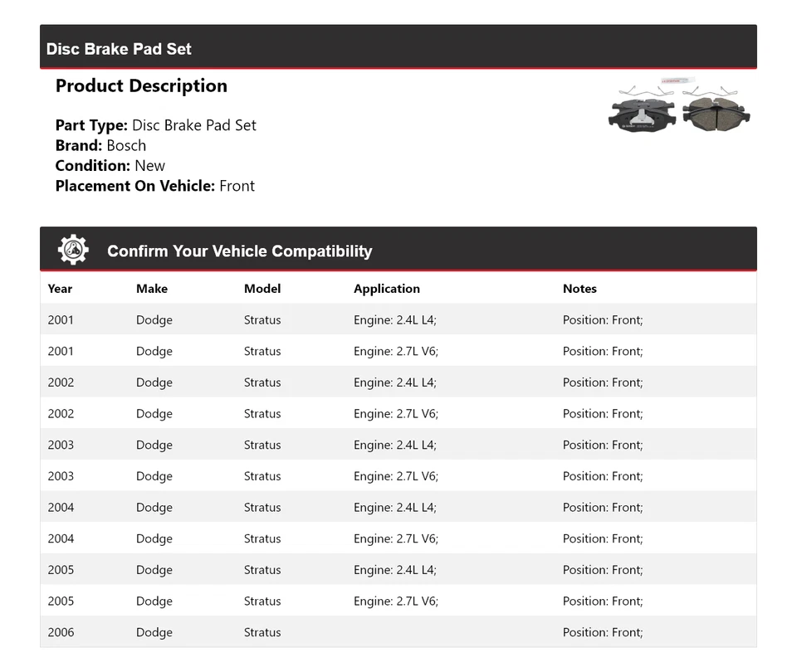
Task: Select the 2006 Dodge Stratus row
Action: [x=398, y=632]
